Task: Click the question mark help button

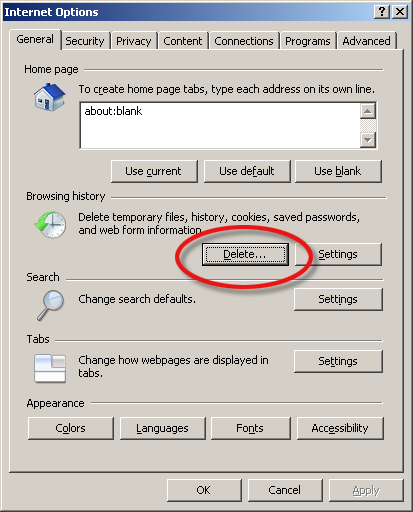Action: click(382, 12)
